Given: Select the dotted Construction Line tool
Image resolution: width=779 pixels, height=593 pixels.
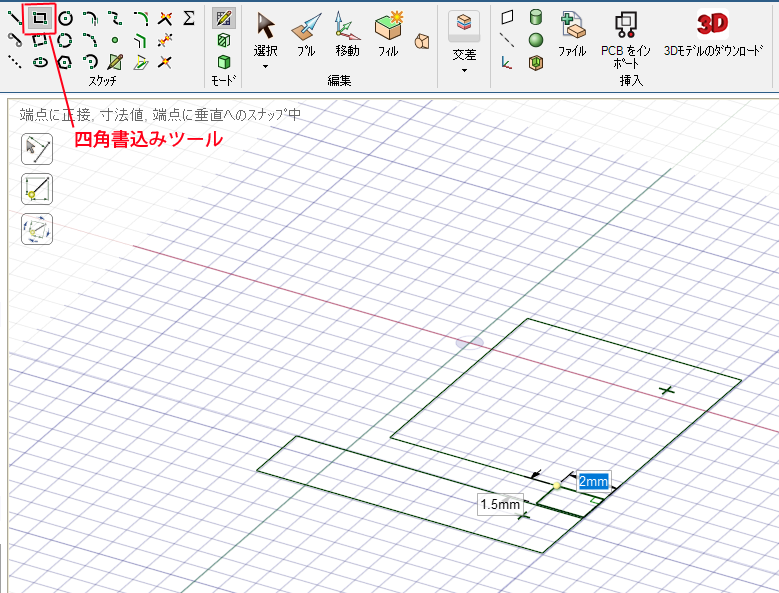Looking at the screenshot, I should coord(15,62).
